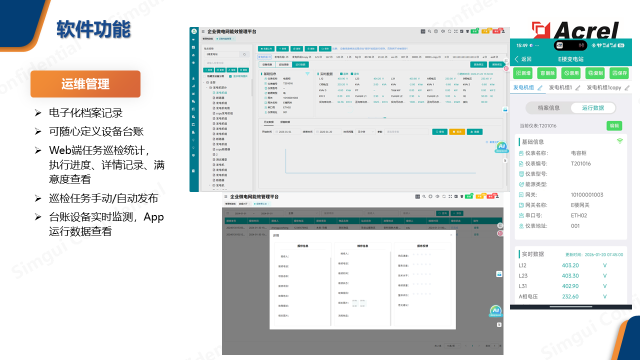
Task: Open interval dropdown in history query bar
Action: (364, 132)
